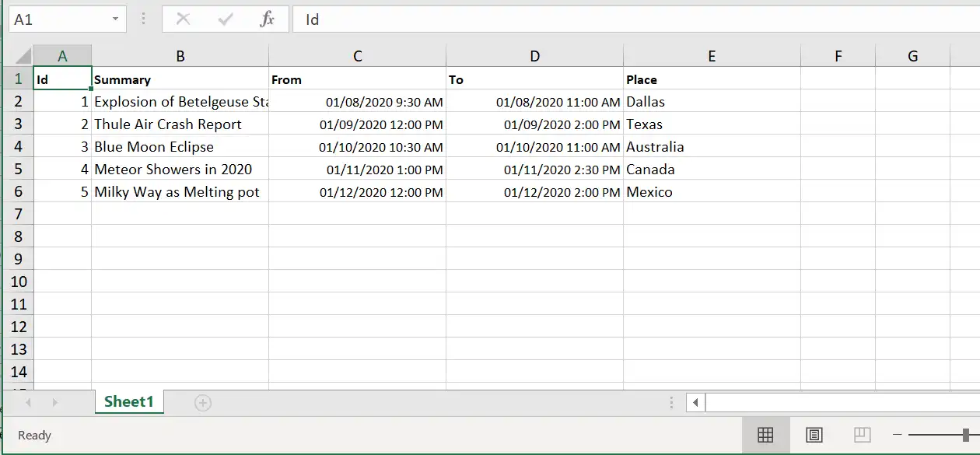Click the Place header cell
This screenshot has height=455, width=980.
[712, 79]
